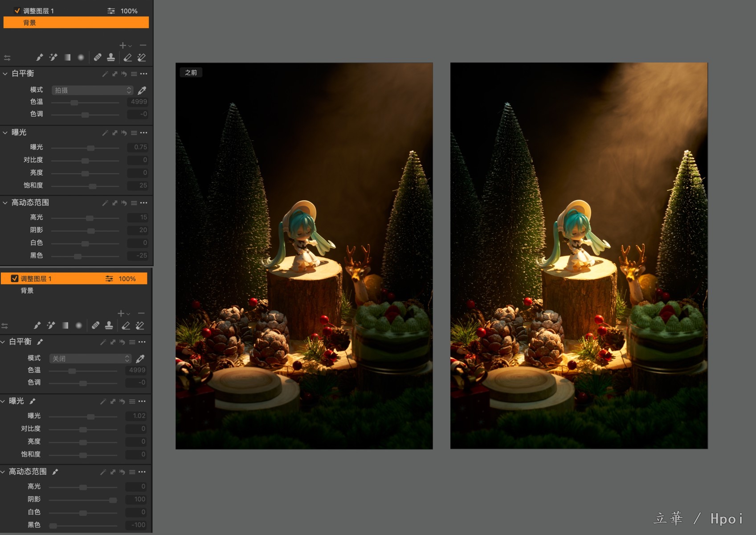Viewport: 756px width, 535px height.
Task: Open presets list menu in 曝光 header with 0.75
Action: (134, 133)
